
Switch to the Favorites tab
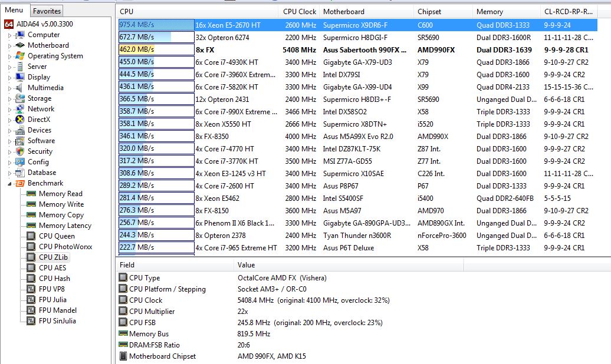tap(47, 11)
